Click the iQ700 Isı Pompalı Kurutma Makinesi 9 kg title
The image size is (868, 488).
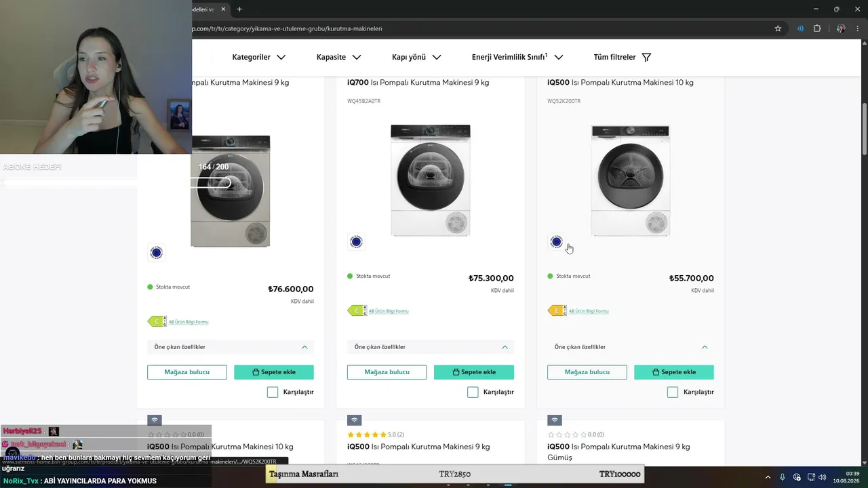point(418,83)
